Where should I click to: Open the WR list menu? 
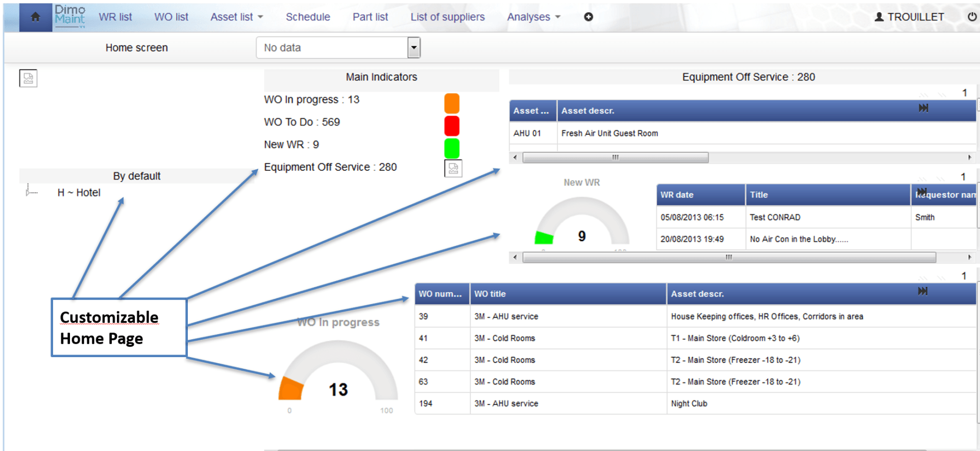(x=115, y=17)
